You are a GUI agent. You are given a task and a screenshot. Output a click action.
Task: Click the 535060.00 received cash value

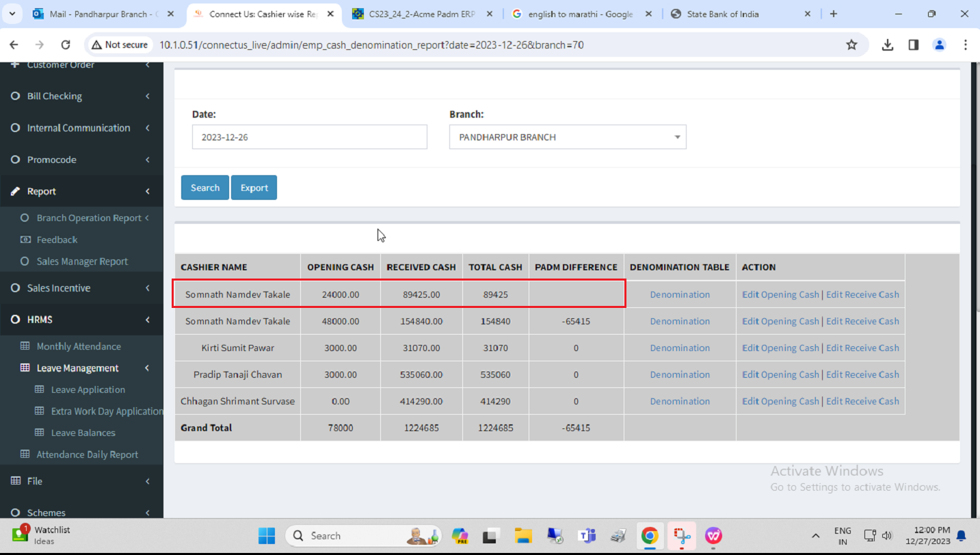click(421, 374)
